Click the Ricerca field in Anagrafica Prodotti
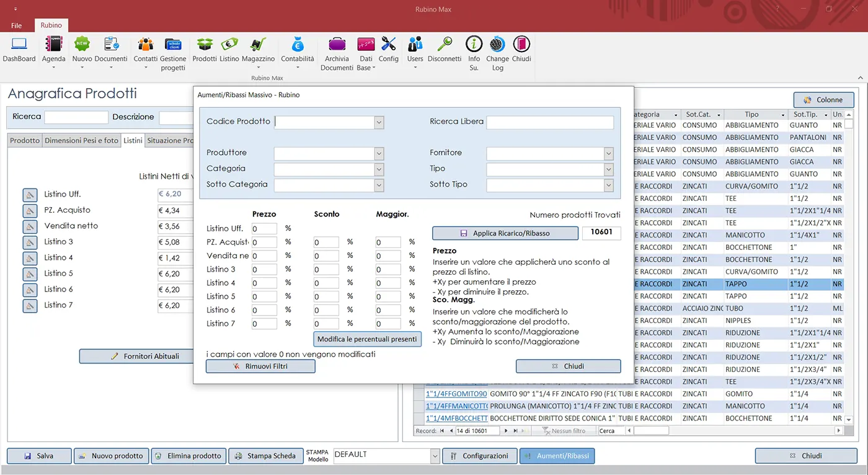The width and height of the screenshot is (868, 475). coord(76,117)
